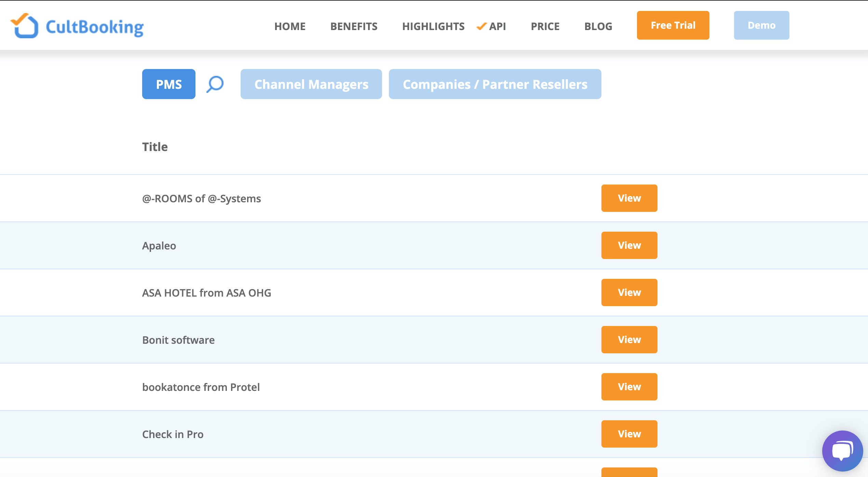
Task: Select the Channel Managers tab
Action: (x=312, y=84)
